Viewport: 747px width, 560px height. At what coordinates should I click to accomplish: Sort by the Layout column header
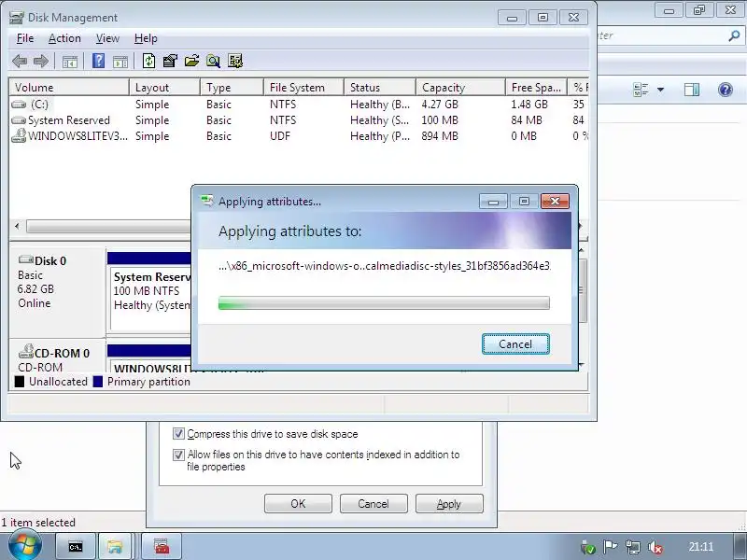(x=164, y=88)
